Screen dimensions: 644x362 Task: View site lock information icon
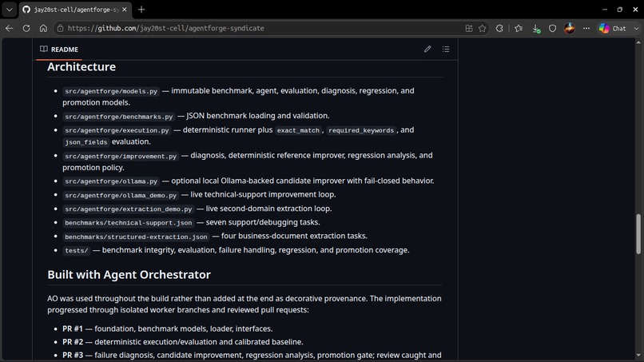(x=61, y=28)
